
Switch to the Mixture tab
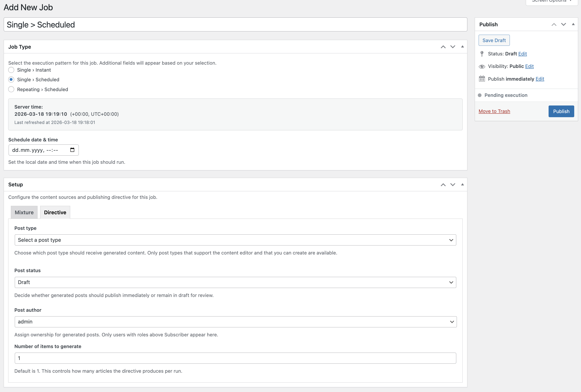click(24, 212)
